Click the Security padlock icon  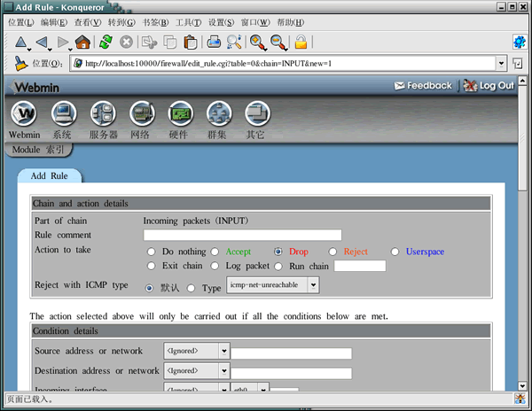pos(301,42)
